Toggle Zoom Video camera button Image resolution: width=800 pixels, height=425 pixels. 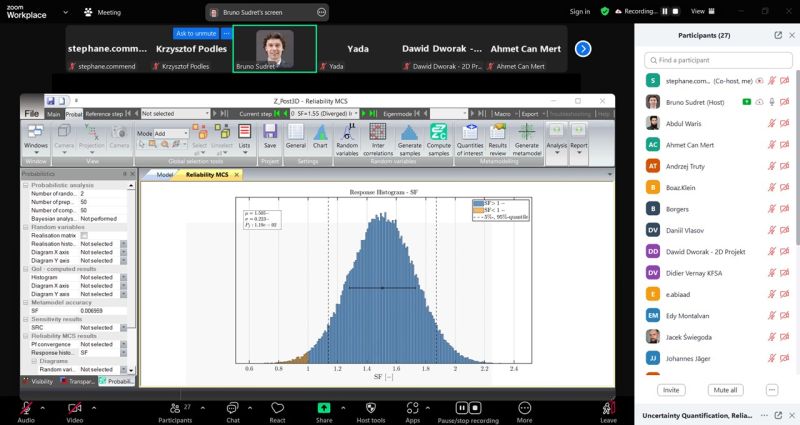click(74, 409)
